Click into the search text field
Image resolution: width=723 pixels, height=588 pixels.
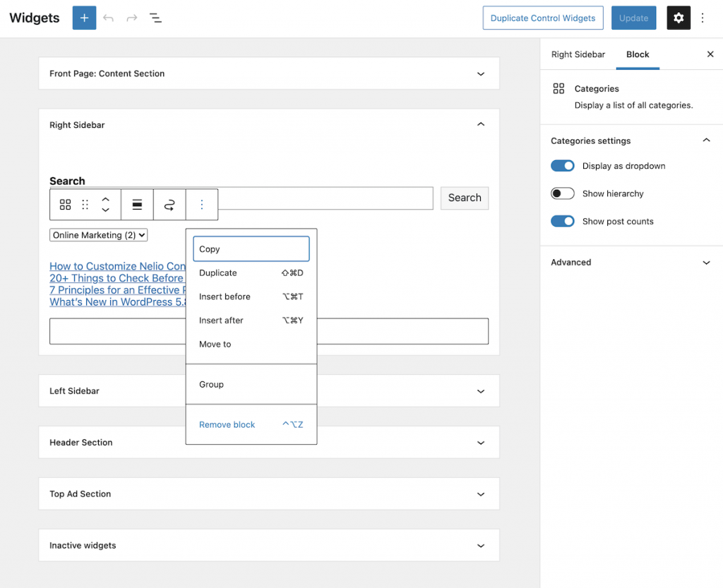[x=325, y=198]
